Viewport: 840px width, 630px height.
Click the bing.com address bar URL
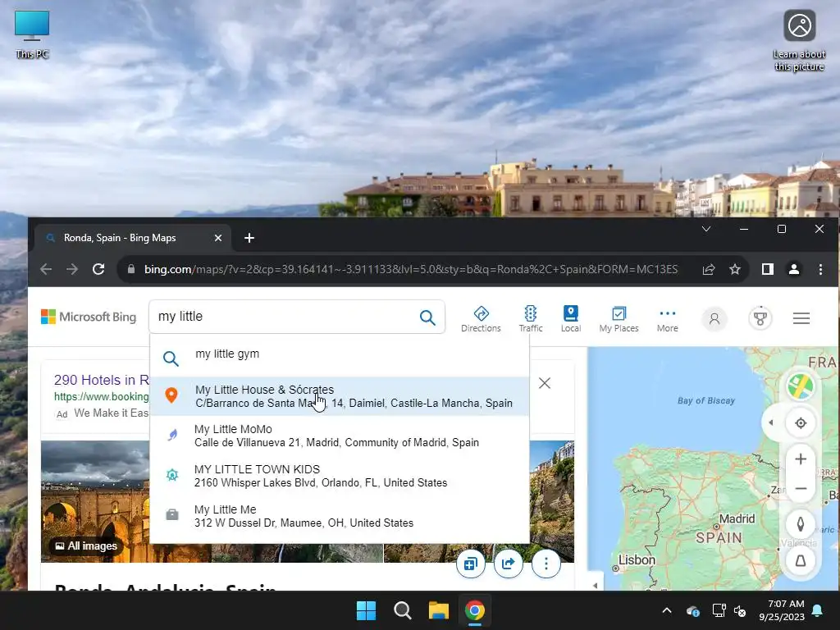coord(410,269)
